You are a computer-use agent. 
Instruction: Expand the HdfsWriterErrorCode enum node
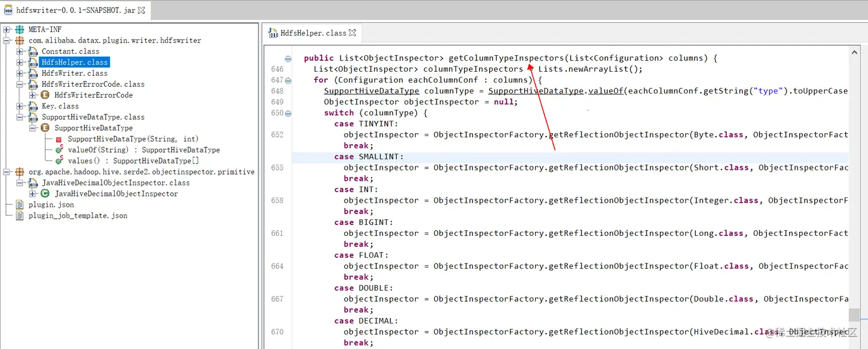[32, 95]
